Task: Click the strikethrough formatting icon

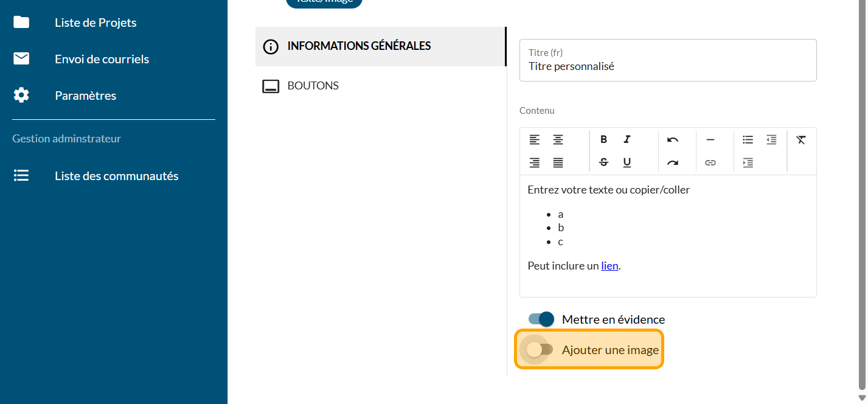Action: click(603, 162)
